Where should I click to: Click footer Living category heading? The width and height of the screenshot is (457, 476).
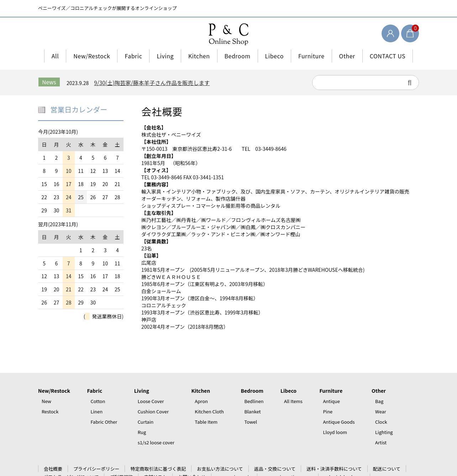click(142, 391)
